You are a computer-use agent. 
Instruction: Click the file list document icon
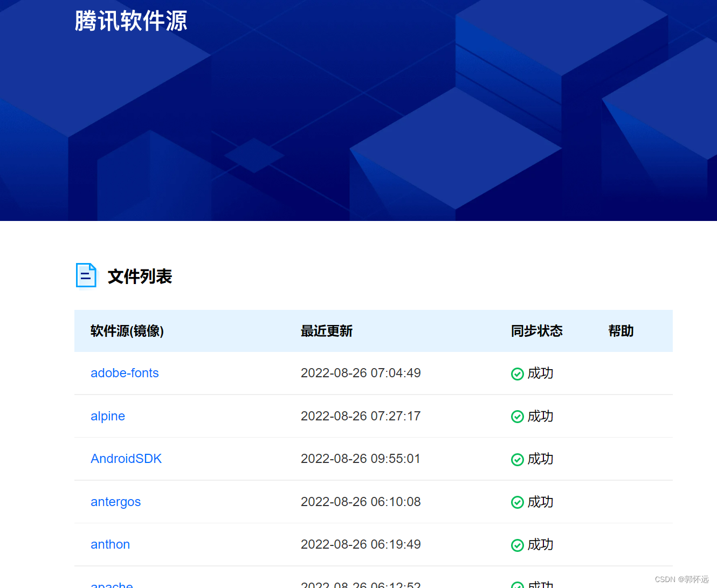tap(86, 275)
